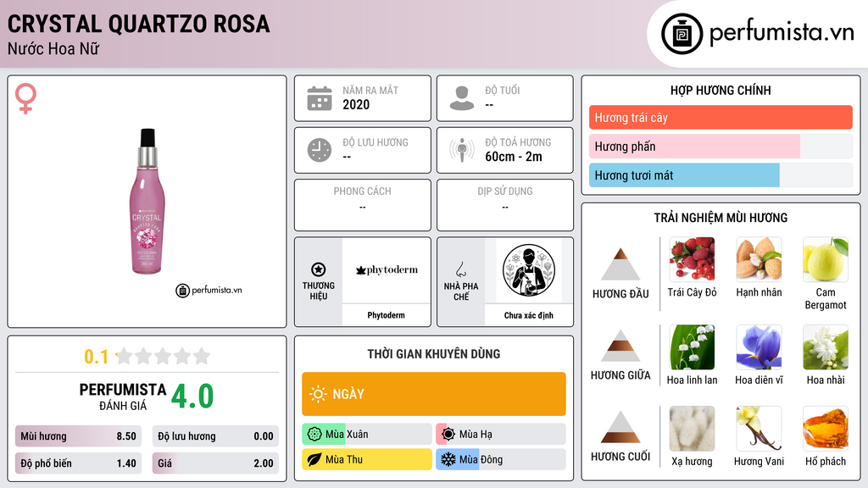868x488 pixels.
Task: Click the nose icon above Nhà pha chế
Action: point(460,269)
